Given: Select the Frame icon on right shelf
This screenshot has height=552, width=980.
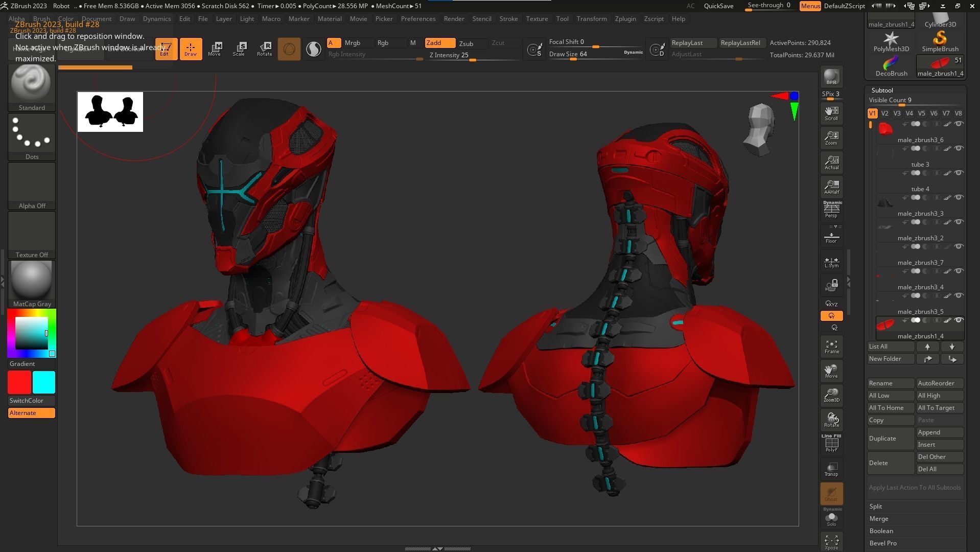Looking at the screenshot, I should click(831, 346).
